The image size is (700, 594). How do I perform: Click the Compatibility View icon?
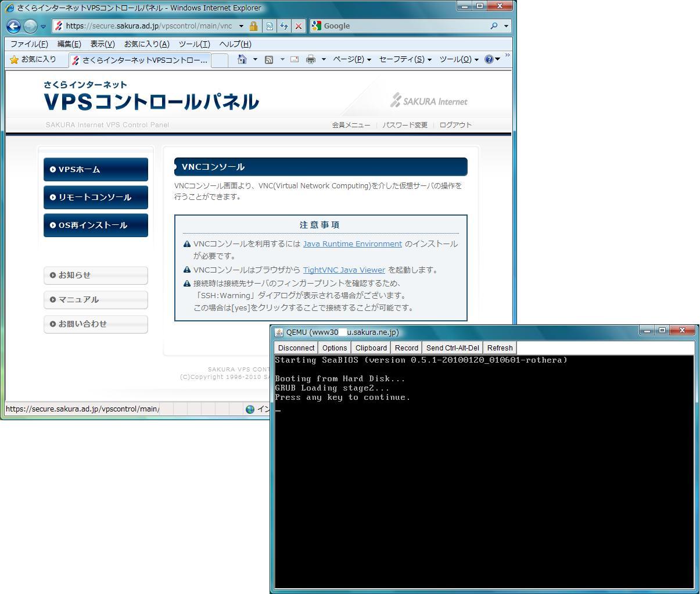(x=270, y=26)
